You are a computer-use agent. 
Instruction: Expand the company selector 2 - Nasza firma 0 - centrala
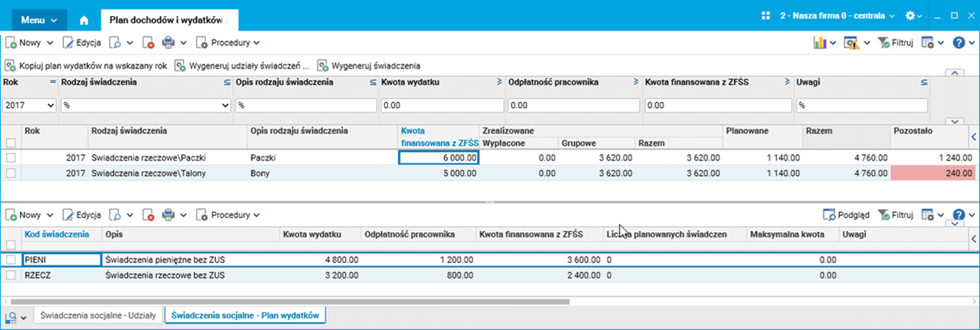tap(836, 15)
